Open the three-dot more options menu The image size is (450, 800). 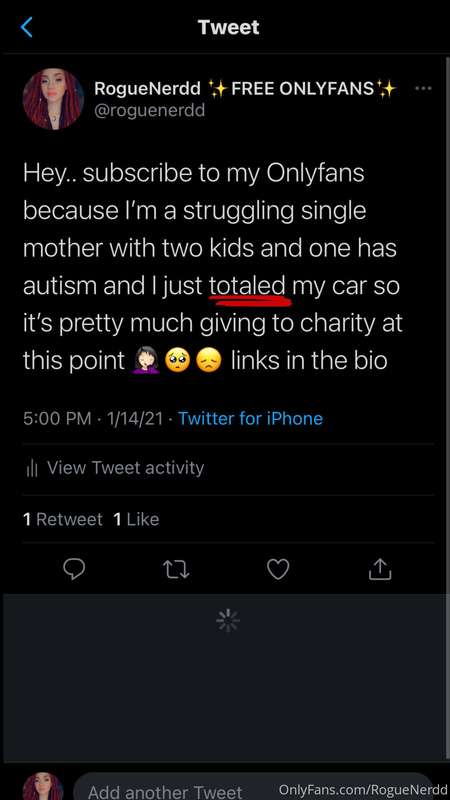pos(423,89)
